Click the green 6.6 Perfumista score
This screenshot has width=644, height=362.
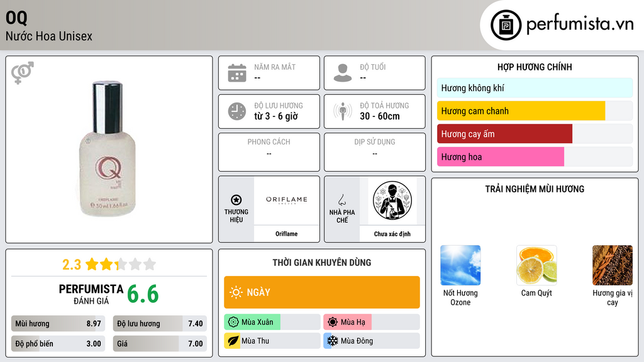tap(143, 294)
